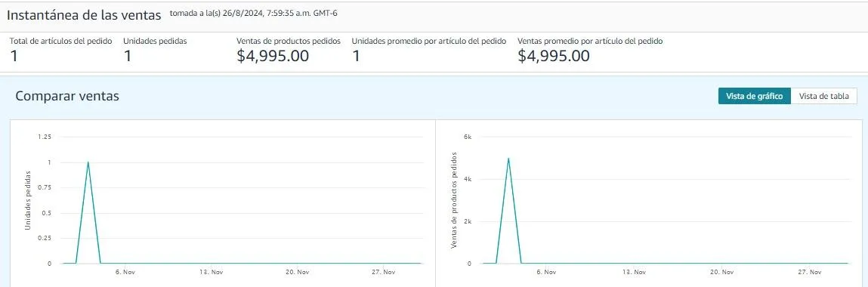This screenshot has height=287, width=868.
Task: Click the vertical Ventas de productos pedidos axis title
Action: tap(453, 199)
